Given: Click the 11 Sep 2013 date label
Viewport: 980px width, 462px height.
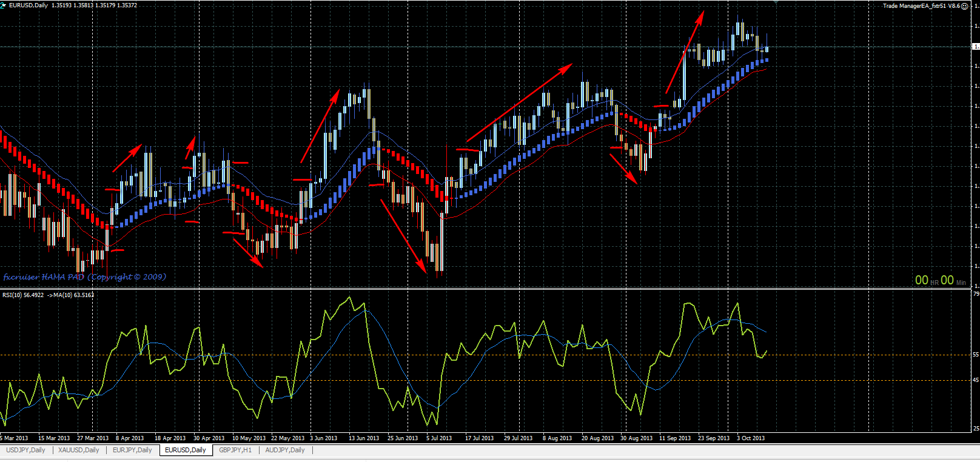Looking at the screenshot, I should [675, 438].
